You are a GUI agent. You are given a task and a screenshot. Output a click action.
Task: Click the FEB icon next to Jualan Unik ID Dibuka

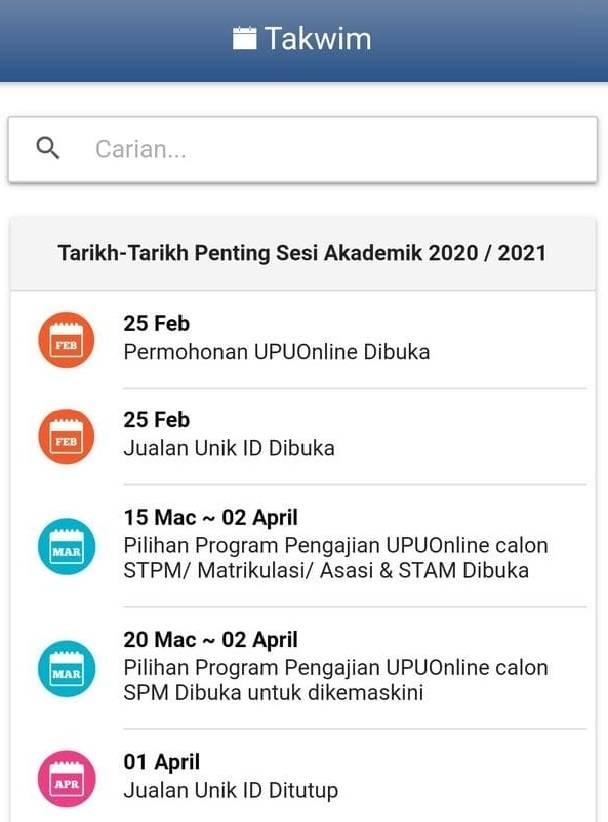pos(65,436)
